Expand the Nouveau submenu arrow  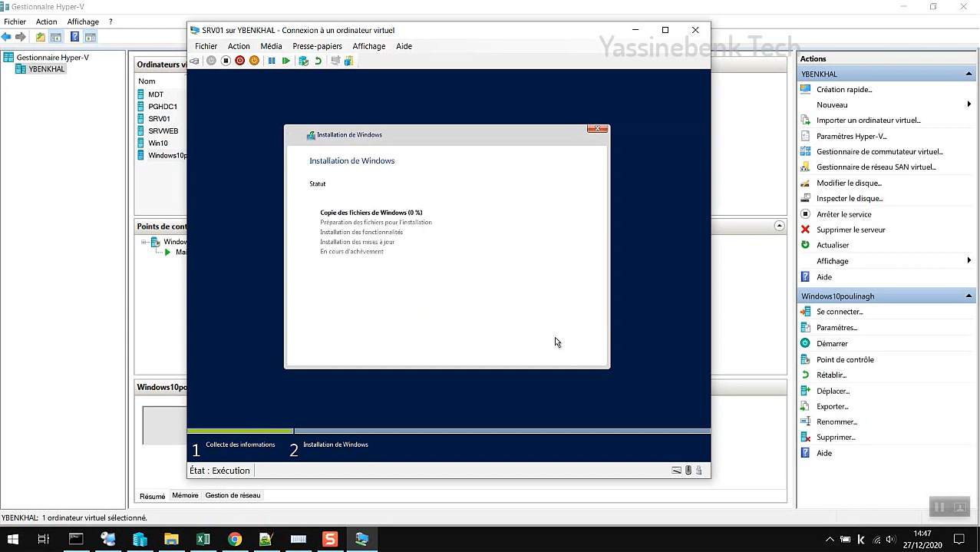click(x=969, y=104)
